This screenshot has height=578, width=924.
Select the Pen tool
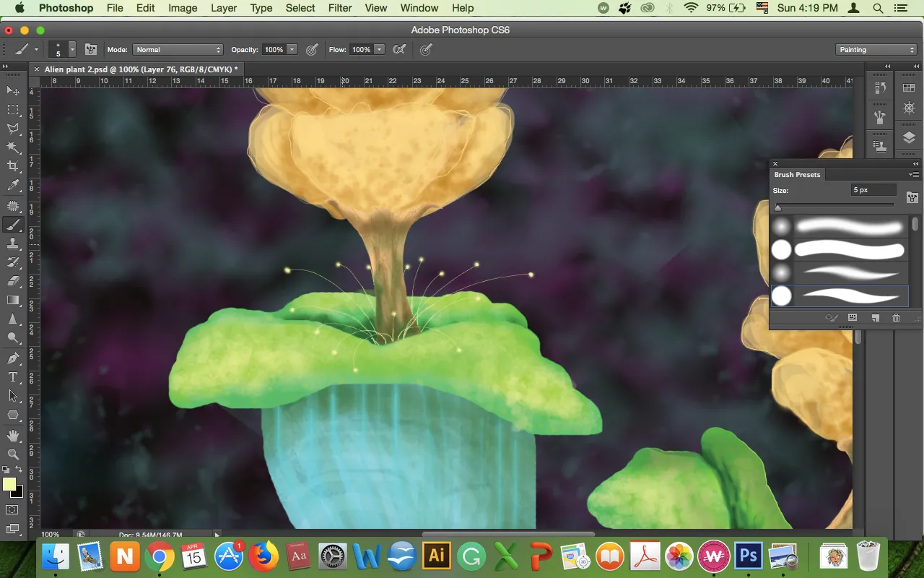point(13,358)
